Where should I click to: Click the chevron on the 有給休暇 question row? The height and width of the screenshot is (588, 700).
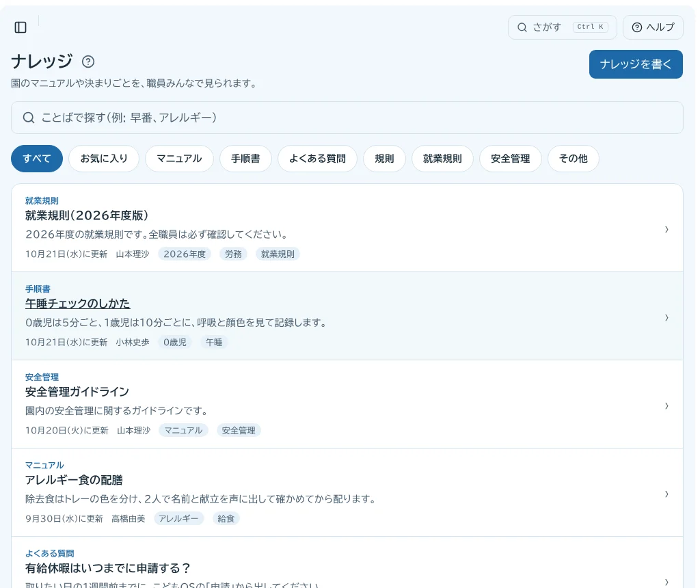click(x=667, y=582)
